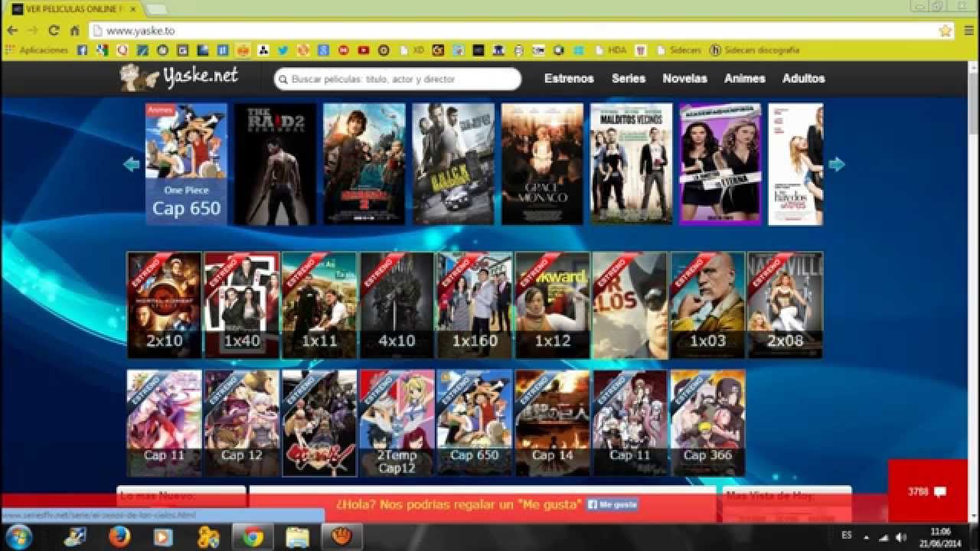This screenshot has height=551, width=980.
Task: Open the series episode 1x03 thumbnail
Action: pyautogui.click(x=708, y=305)
